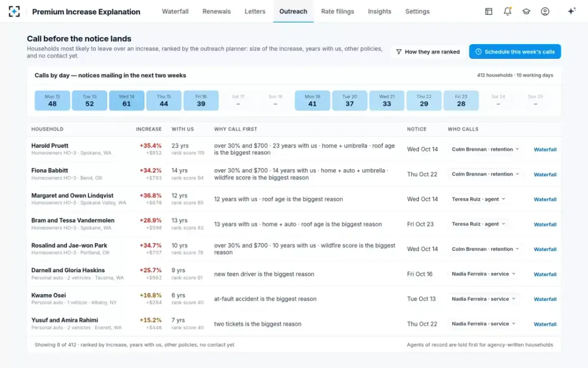Click Bram and Tessa Vandermolen name
The image size is (588, 368).
73,221
